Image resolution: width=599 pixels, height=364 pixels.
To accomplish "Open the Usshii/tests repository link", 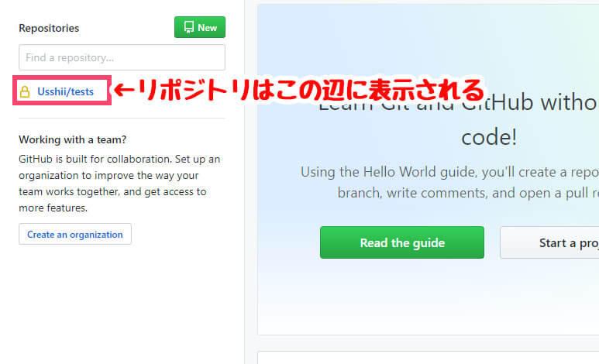I will click(65, 91).
